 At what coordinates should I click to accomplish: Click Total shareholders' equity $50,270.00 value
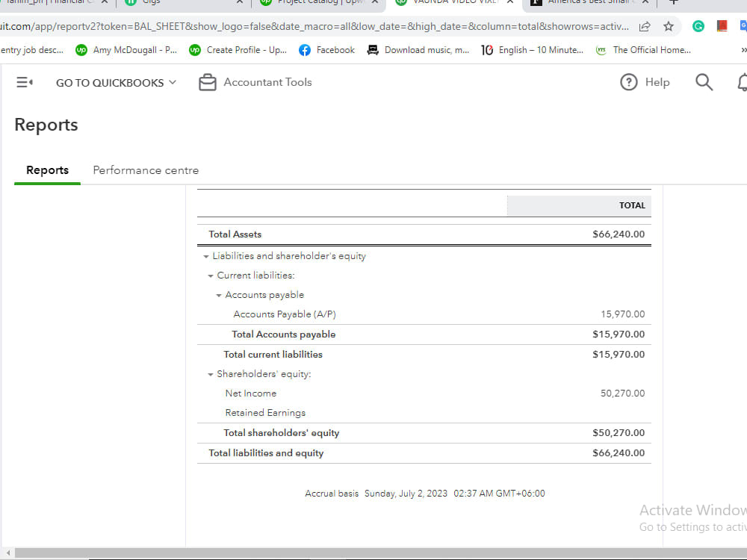(x=619, y=433)
